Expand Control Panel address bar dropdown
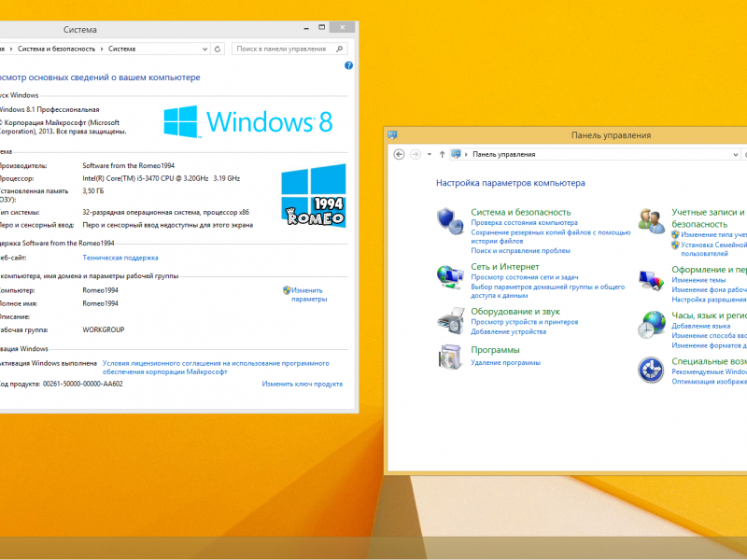Viewport: 747px width, 560px height. coord(736,154)
